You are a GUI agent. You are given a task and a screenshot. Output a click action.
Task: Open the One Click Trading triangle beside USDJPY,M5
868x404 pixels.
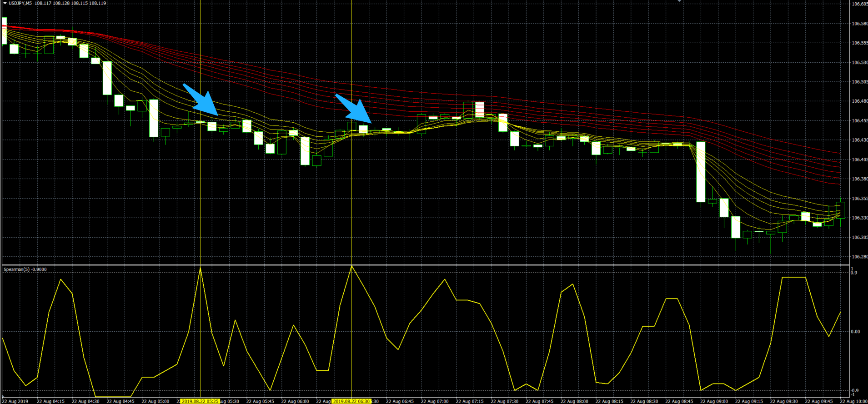tap(5, 3)
